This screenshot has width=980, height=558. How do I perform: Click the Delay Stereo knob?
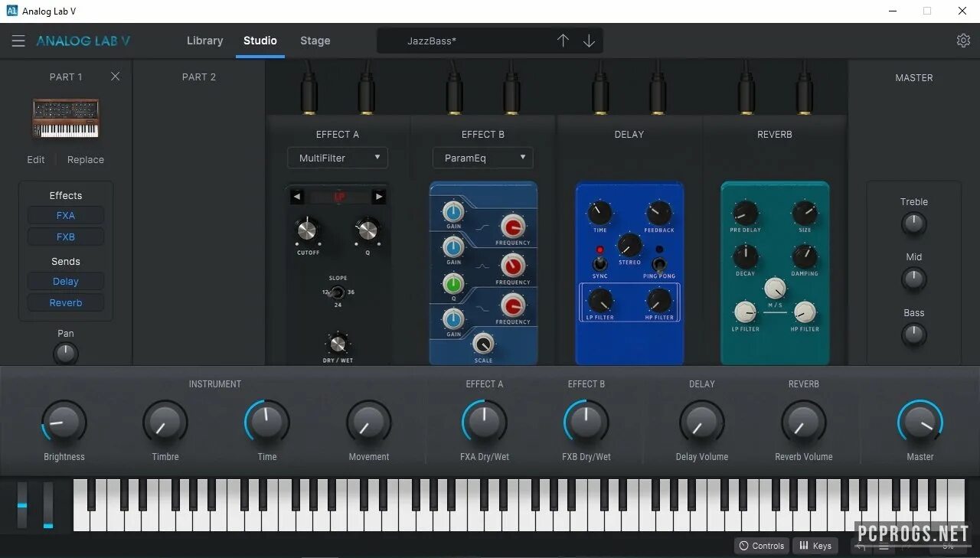pos(629,245)
